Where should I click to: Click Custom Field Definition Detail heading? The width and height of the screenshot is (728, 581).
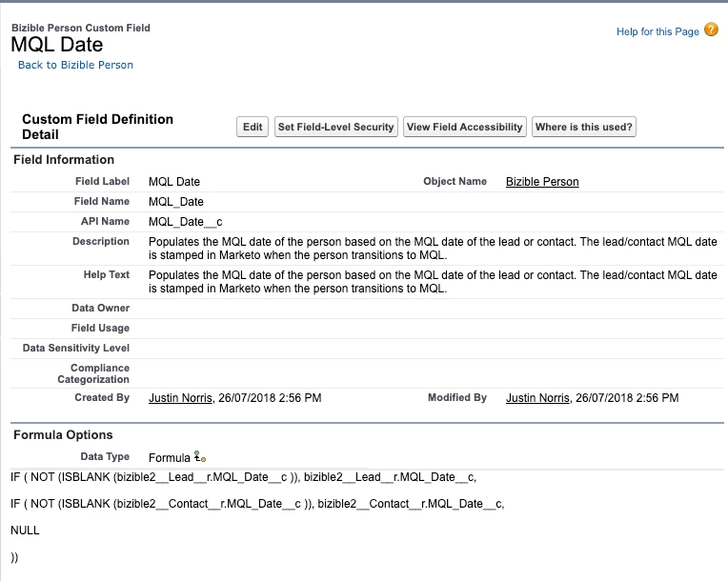tap(97, 127)
